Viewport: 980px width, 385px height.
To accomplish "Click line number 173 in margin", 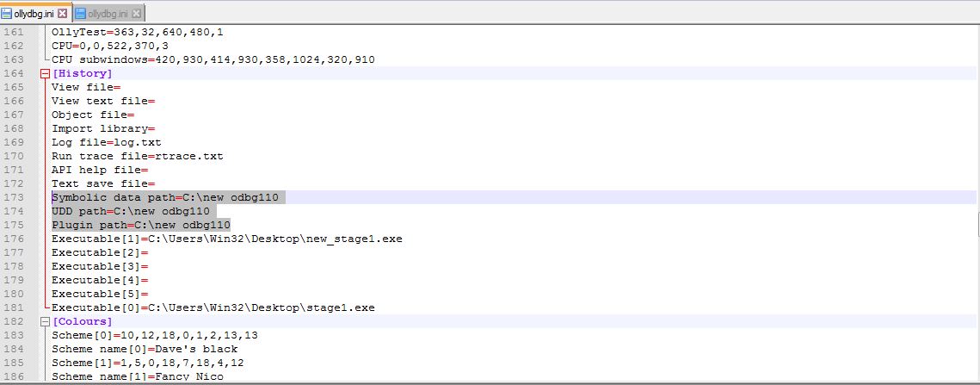I will (x=14, y=197).
